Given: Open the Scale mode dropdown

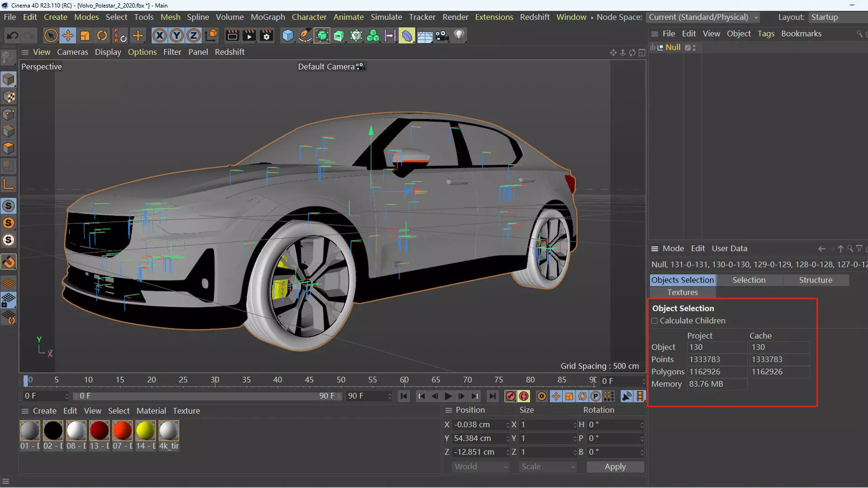Looking at the screenshot, I should tap(547, 467).
